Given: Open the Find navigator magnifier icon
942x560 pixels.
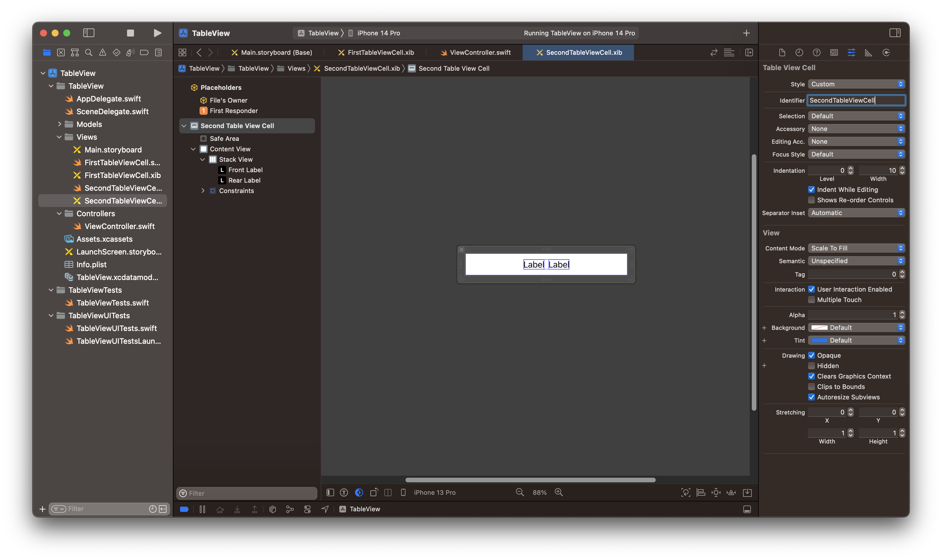Looking at the screenshot, I should (89, 52).
